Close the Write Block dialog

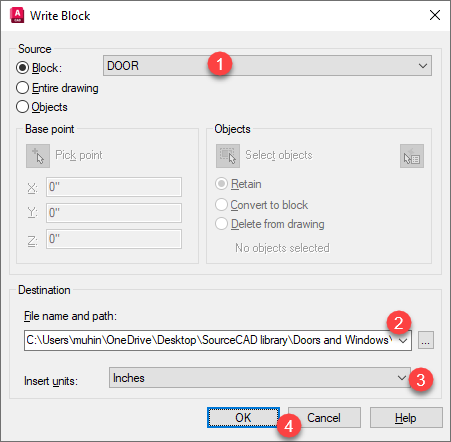coord(435,15)
